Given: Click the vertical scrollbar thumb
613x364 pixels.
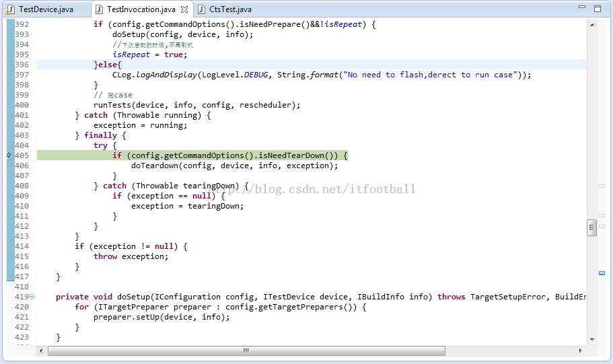Looking at the screenshot, I should pos(592,227).
